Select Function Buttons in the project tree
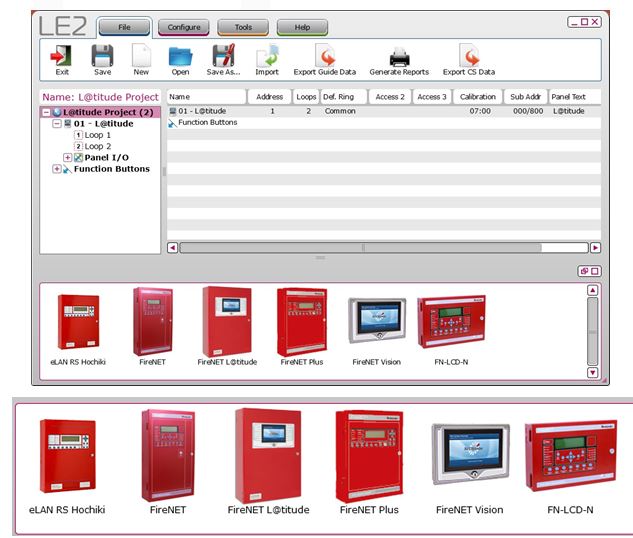The height and width of the screenshot is (538, 633). click(112, 169)
